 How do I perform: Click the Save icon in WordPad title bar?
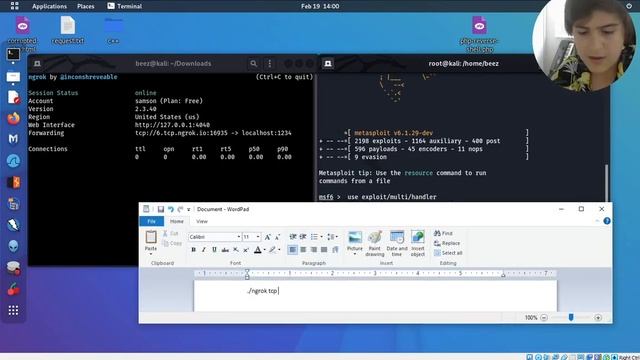[161, 209]
